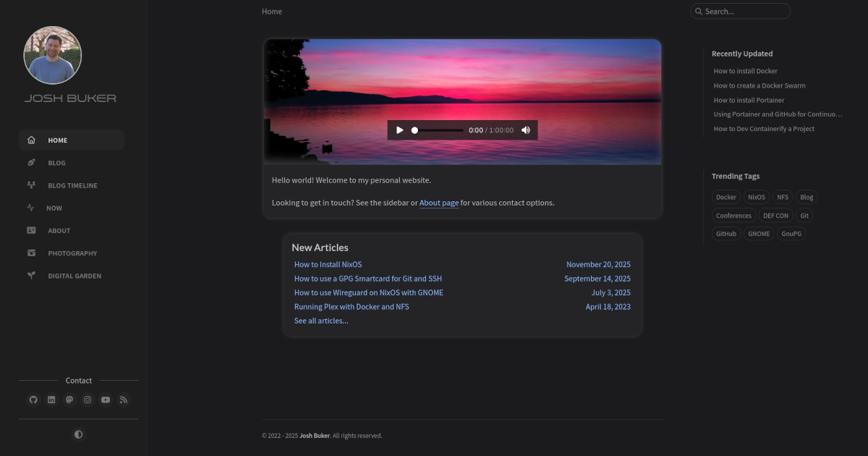Play the sunset video
Viewport: 868px width, 456px height.
[400, 130]
